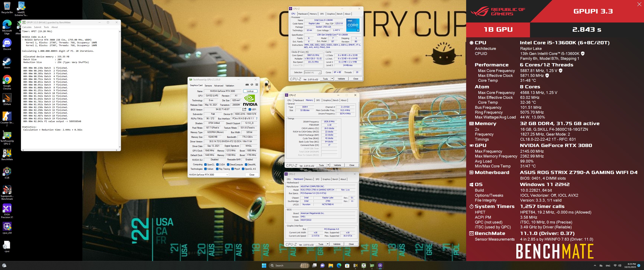Open Microsoft Store from the taskbar

pos(347,265)
